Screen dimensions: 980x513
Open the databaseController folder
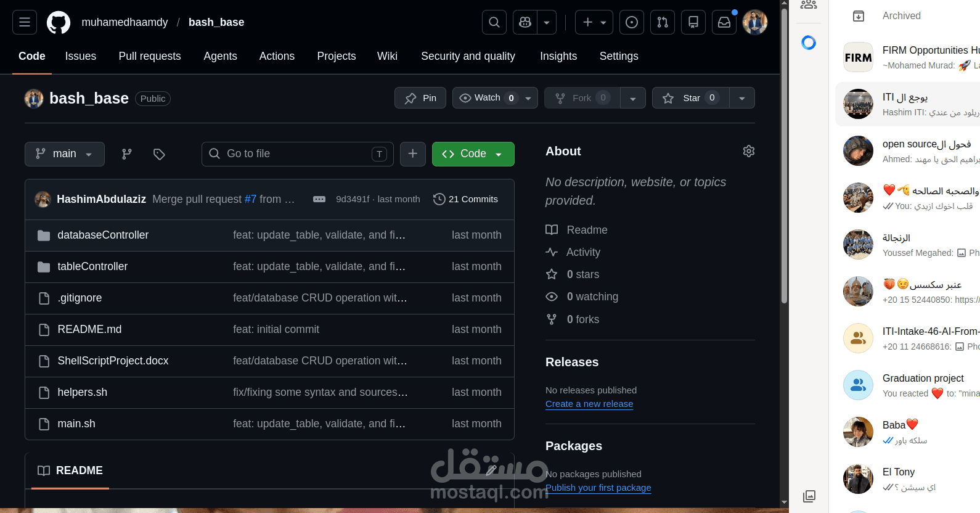[103, 235]
